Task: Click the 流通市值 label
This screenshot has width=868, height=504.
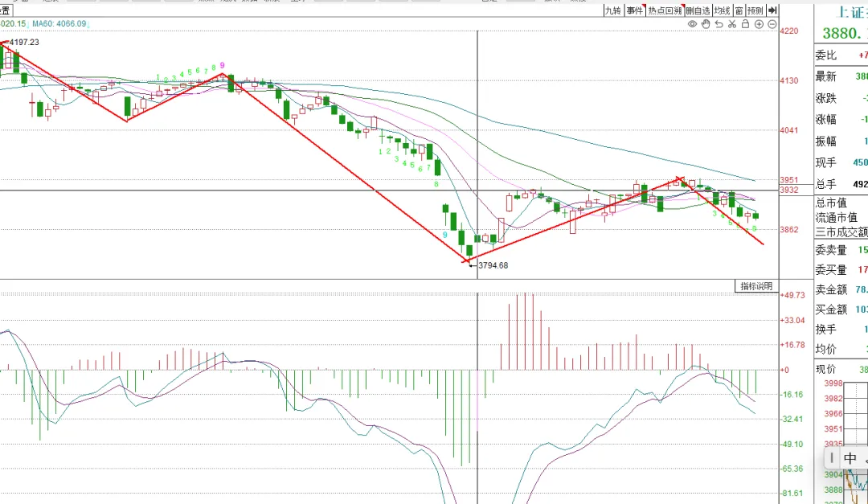Action: pos(837,218)
